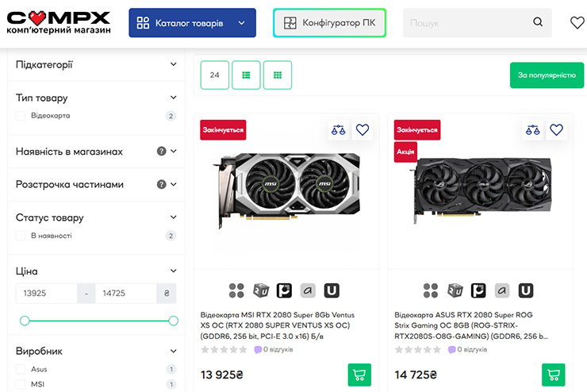Switch to list view layout icon

click(x=246, y=75)
